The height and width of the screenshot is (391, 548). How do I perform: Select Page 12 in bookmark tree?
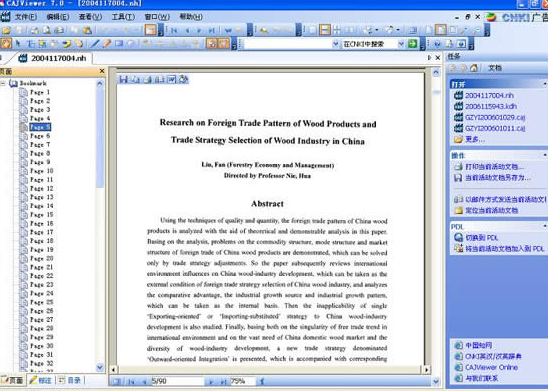tap(41, 188)
